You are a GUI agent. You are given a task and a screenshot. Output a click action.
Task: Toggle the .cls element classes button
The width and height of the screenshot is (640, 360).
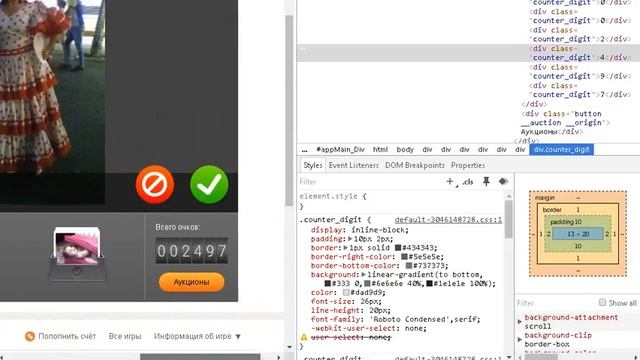coord(468,182)
